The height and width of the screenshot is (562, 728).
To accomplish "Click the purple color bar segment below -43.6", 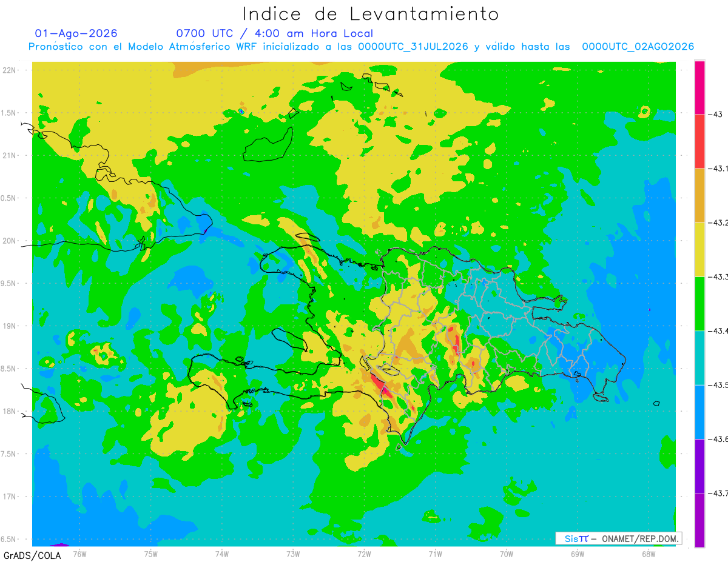I will (x=699, y=466).
